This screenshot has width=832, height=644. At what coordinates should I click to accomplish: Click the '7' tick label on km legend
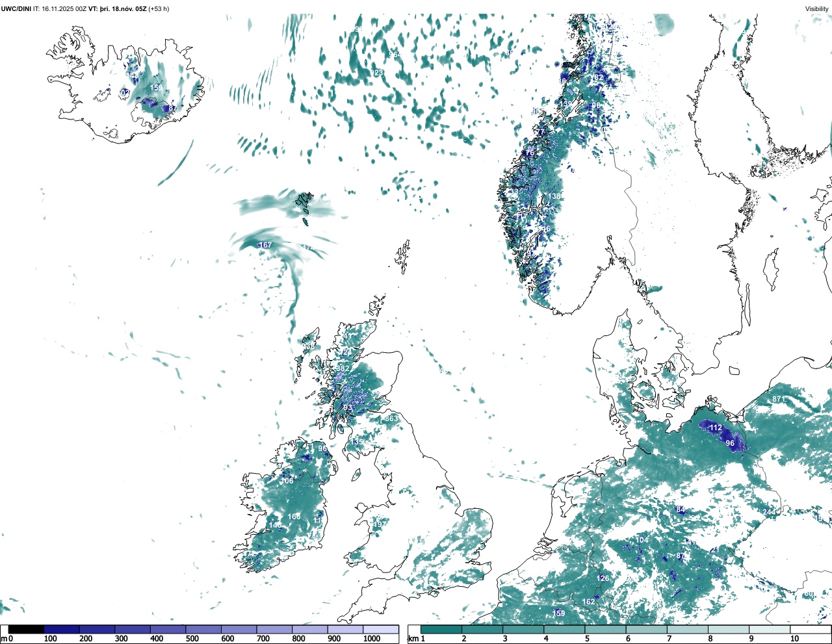669,639
